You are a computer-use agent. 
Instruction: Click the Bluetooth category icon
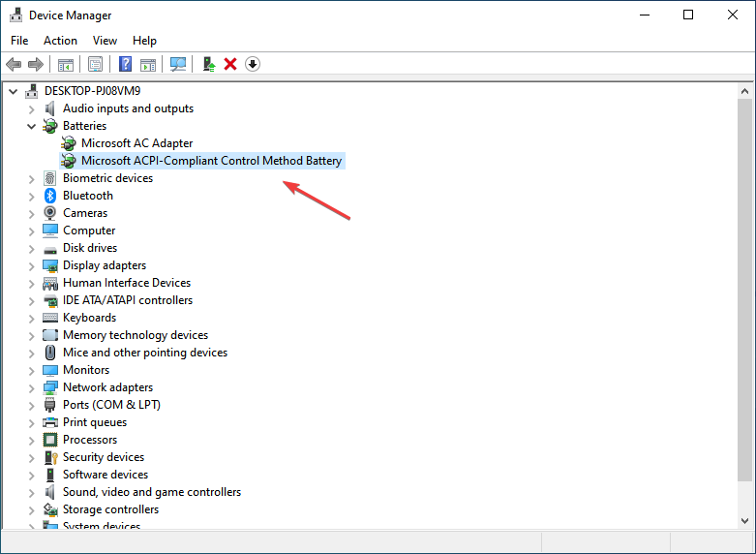click(50, 196)
